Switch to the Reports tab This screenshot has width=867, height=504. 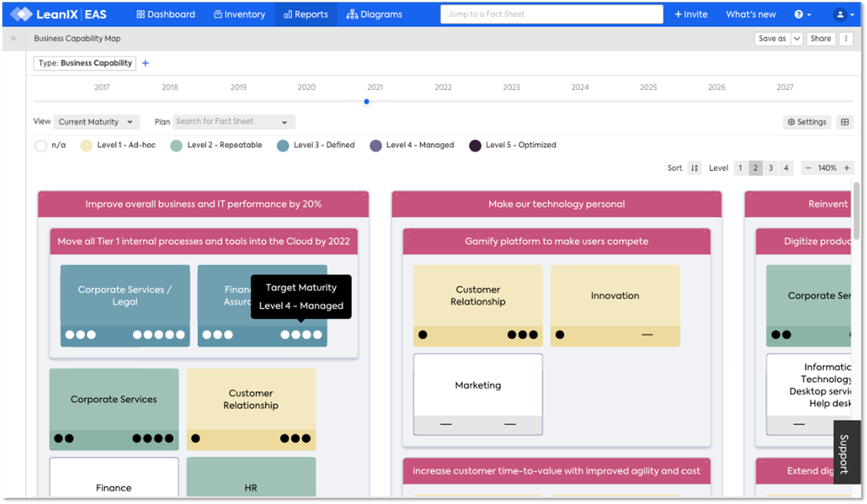tap(306, 14)
